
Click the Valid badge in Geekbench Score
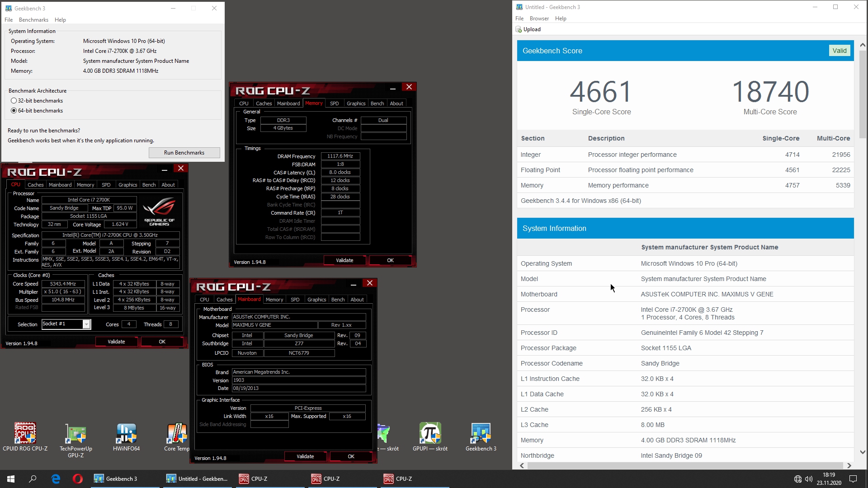[x=840, y=51]
